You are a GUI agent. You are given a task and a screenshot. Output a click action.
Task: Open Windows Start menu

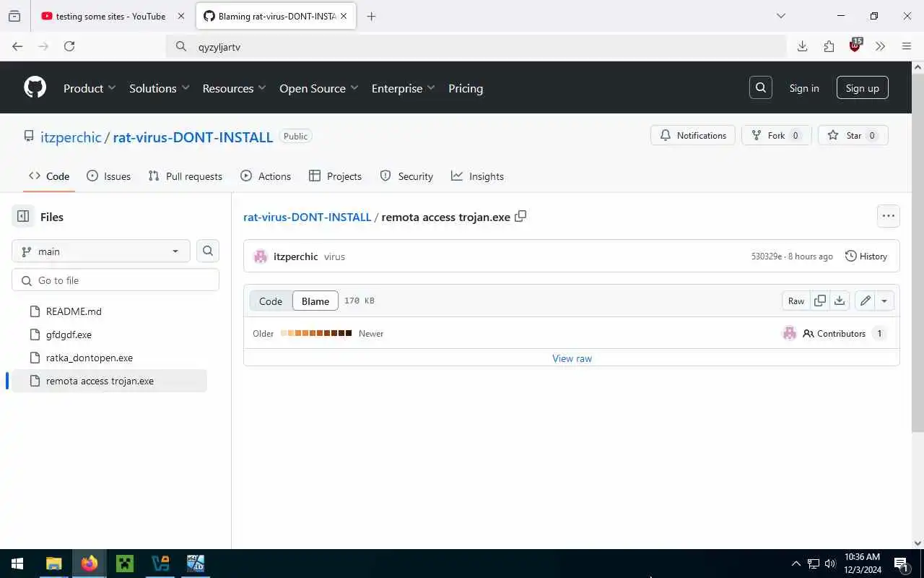pos(17,564)
